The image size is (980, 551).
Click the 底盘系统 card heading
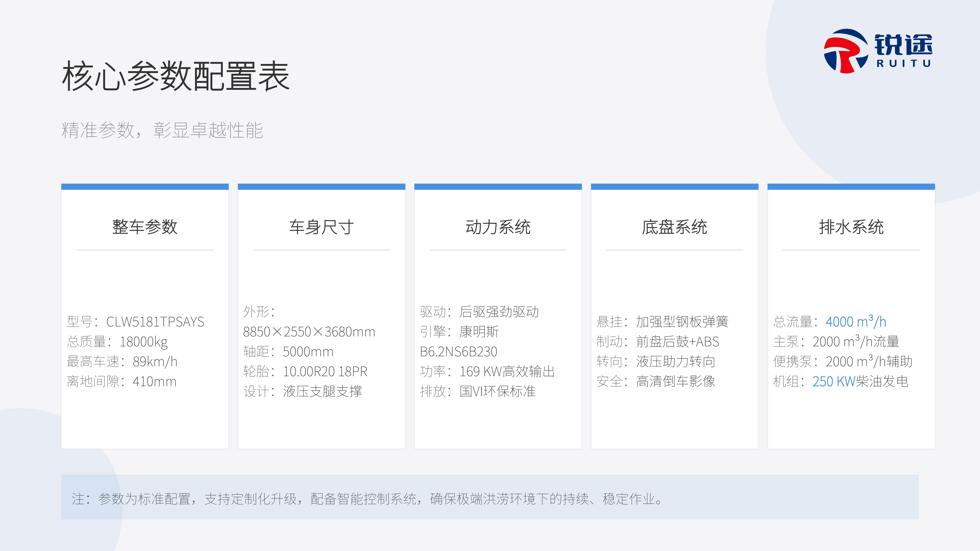point(675,227)
